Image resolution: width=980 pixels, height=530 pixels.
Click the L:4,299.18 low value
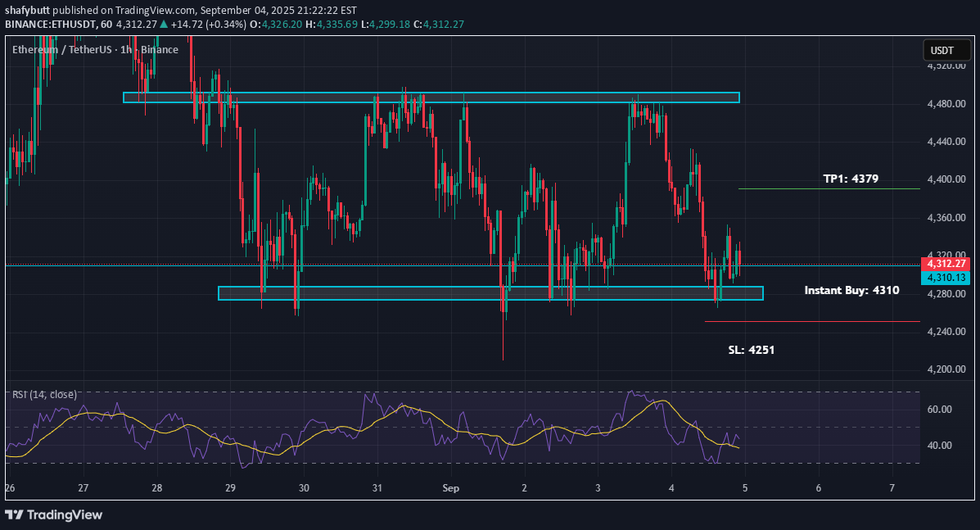point(386,25)
